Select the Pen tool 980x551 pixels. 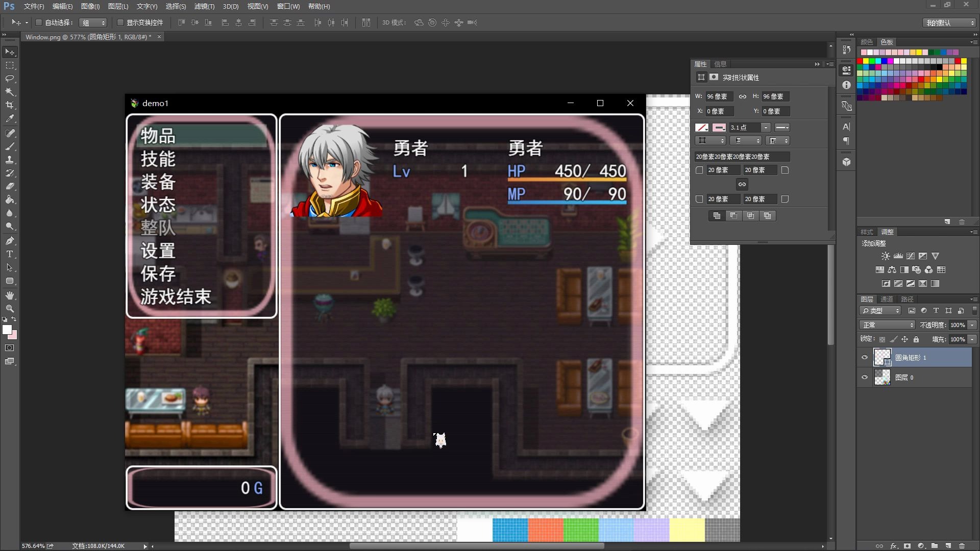[10, 240]
